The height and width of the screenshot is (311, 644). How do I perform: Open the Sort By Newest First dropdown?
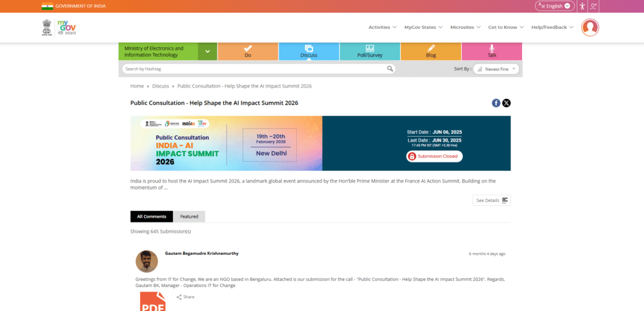coord(496,69)
